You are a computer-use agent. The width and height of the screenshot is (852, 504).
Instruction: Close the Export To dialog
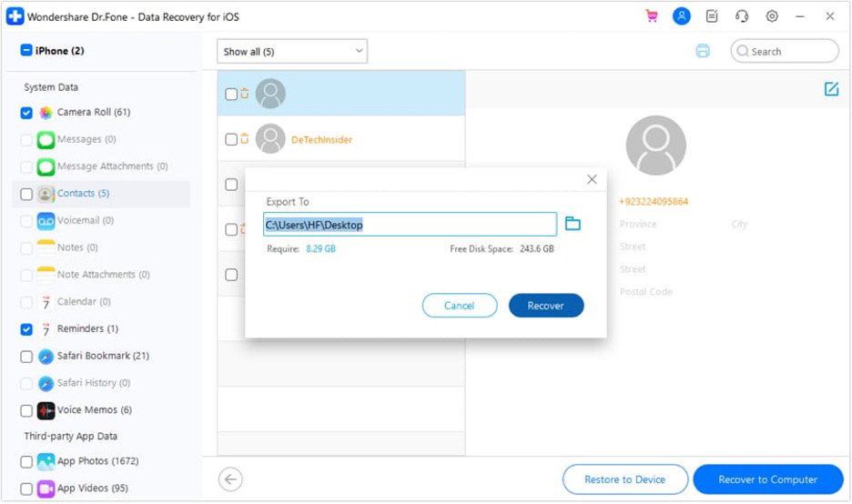click(x=592, y=179)
